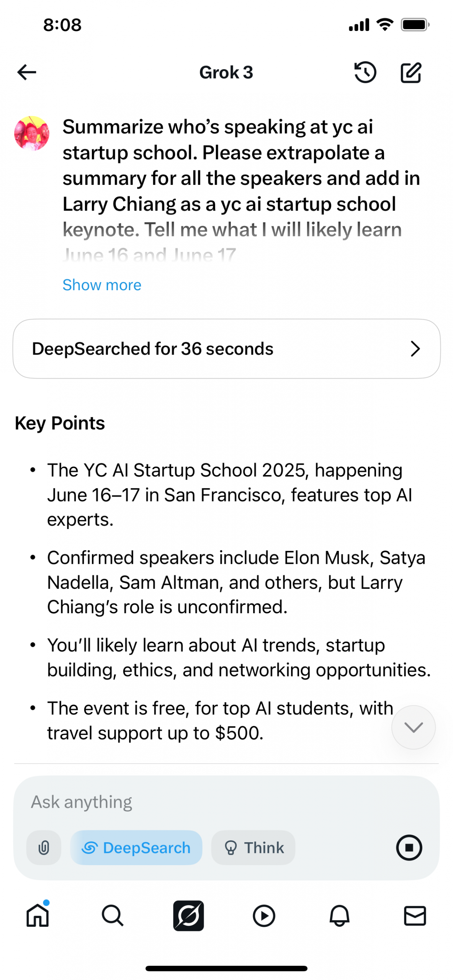Focus the Ask anything input field
Screen dimensions: 453x980
(x=226, y=802)
